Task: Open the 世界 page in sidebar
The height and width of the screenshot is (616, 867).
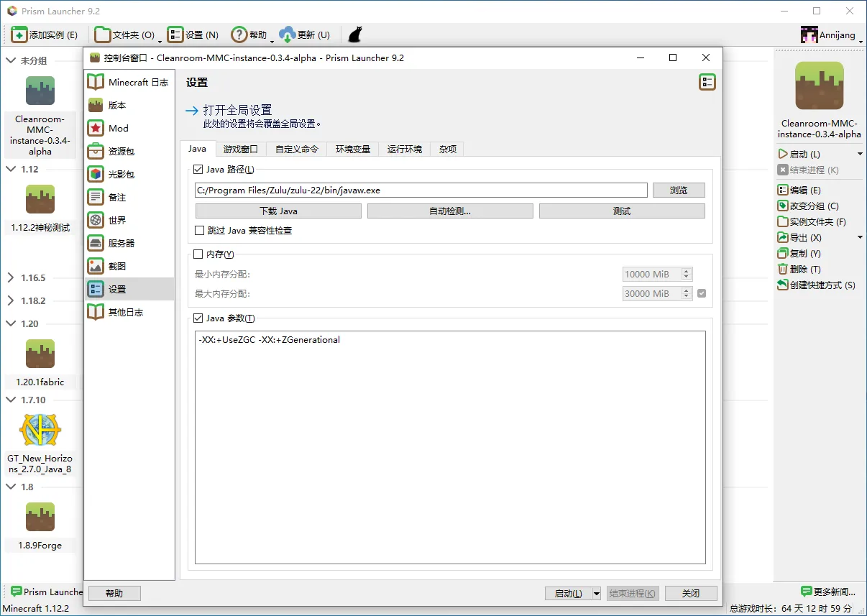Action: click(x=129, y=220)
